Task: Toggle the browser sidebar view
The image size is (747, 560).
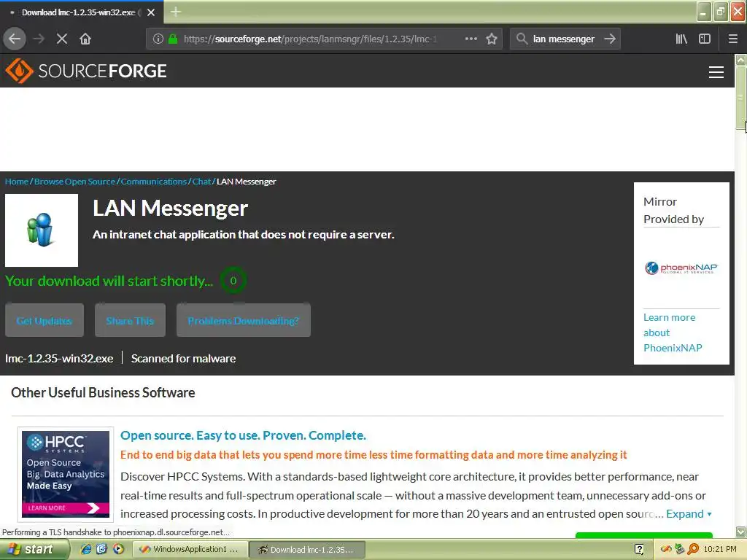Action: tap(705, 39)
